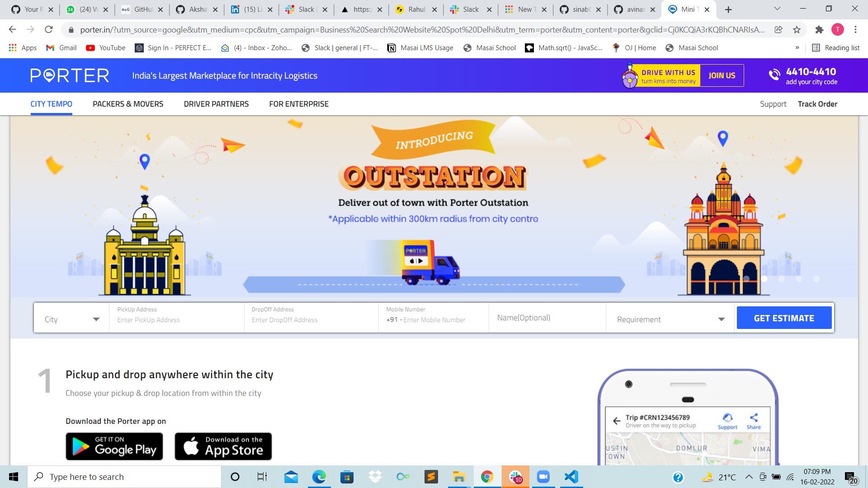Open Visual Studio Code from taskbar
The image size is (868, 488).
571,477
